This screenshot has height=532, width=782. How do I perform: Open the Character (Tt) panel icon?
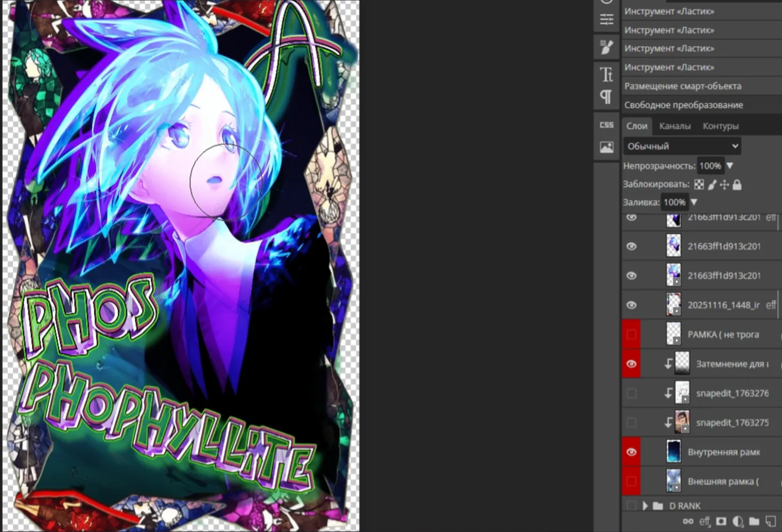[x=606, y=74]
